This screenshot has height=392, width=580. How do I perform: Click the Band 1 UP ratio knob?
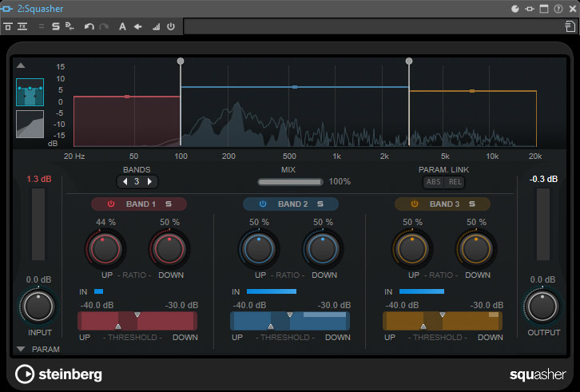105,249
